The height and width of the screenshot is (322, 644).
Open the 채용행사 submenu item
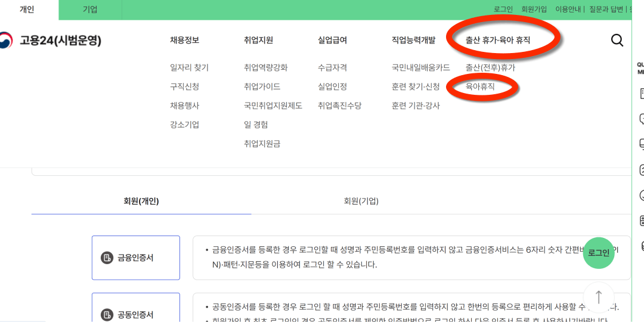pos(184,106)
